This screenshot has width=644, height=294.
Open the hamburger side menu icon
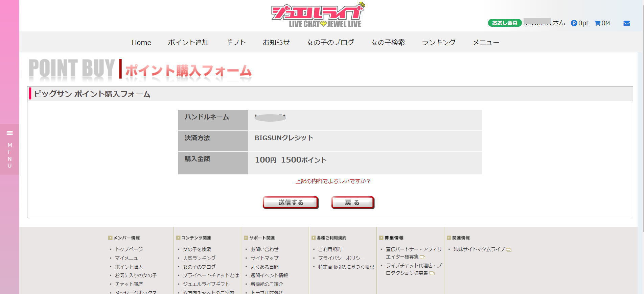(9, 133)
